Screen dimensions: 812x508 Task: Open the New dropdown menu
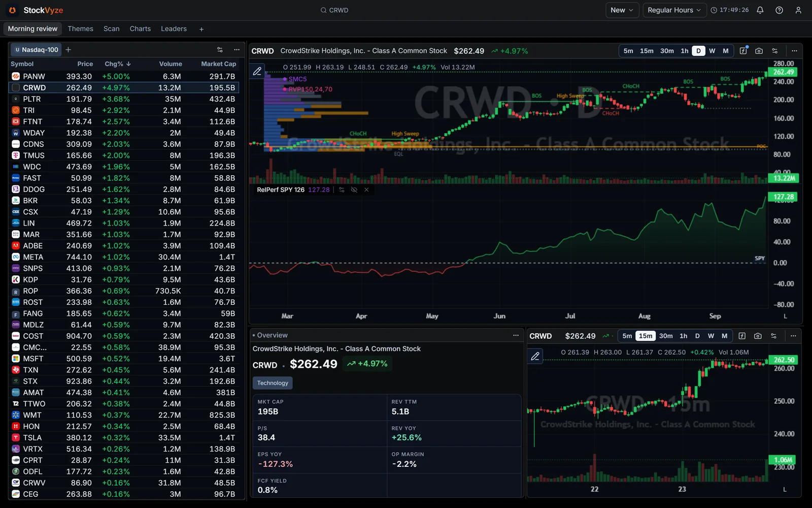coord(622,10)
